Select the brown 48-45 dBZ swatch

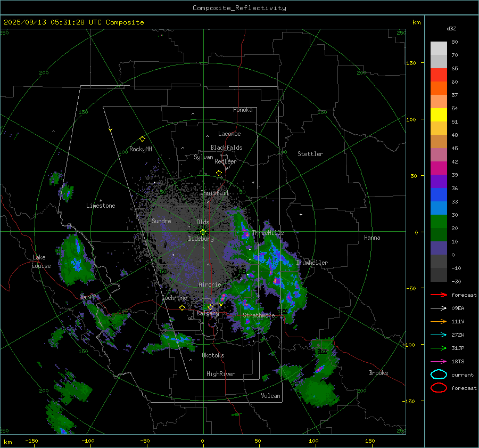[439, 142]
